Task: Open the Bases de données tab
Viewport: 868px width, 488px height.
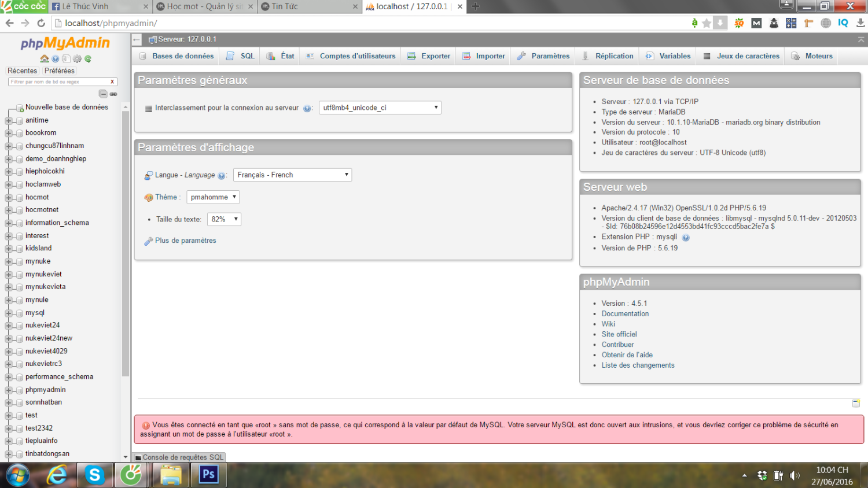Action: click(176, 56)
